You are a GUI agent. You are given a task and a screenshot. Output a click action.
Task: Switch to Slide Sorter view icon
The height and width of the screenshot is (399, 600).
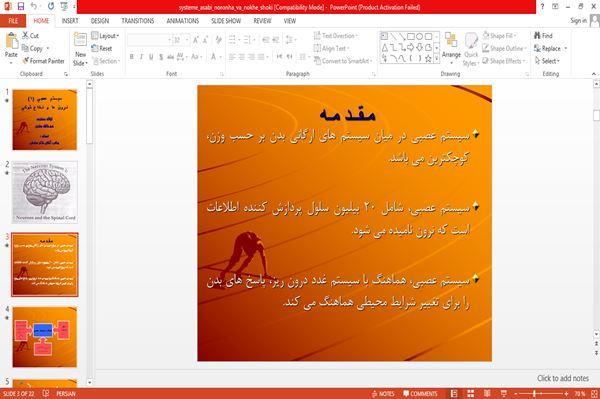[470, 394]
